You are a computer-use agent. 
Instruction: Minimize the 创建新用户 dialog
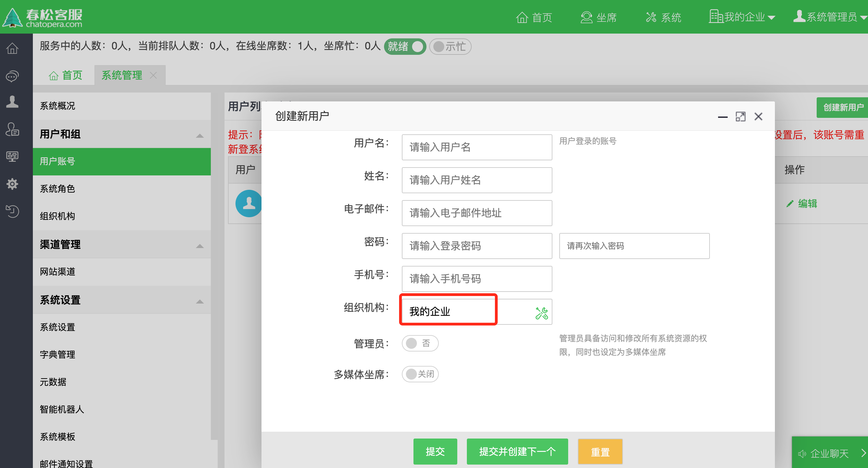pyautogui.click(x=723, y=117)
